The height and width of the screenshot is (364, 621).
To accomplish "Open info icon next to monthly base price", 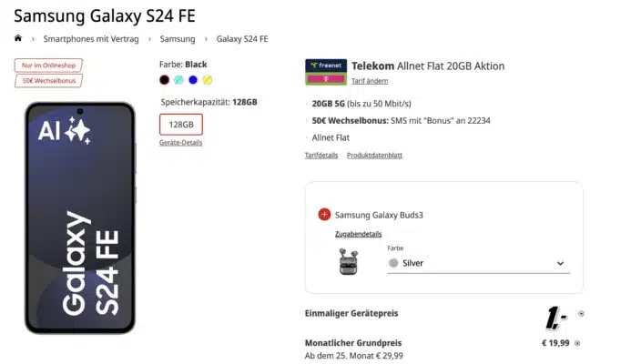I will coord(577,343).
